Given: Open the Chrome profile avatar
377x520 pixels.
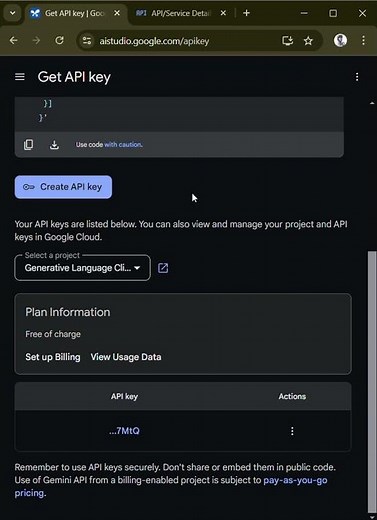Looking at the screenshot, I should [x=340, y=41].
